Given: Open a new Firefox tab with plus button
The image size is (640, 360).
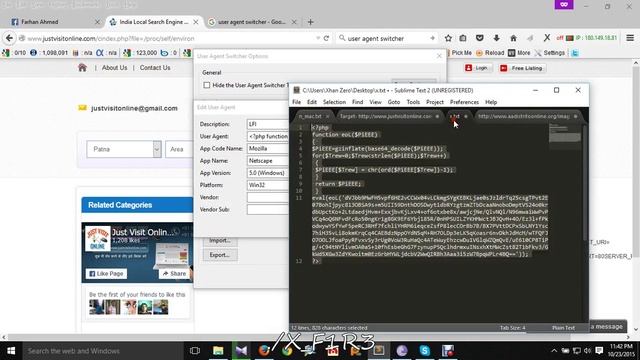Looking at the screenshot, I should click(311, 22).
